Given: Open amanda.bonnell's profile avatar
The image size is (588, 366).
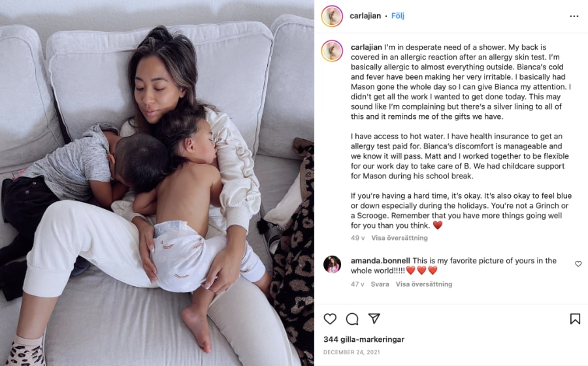Looking at the screenshot, I should (333, 265).
